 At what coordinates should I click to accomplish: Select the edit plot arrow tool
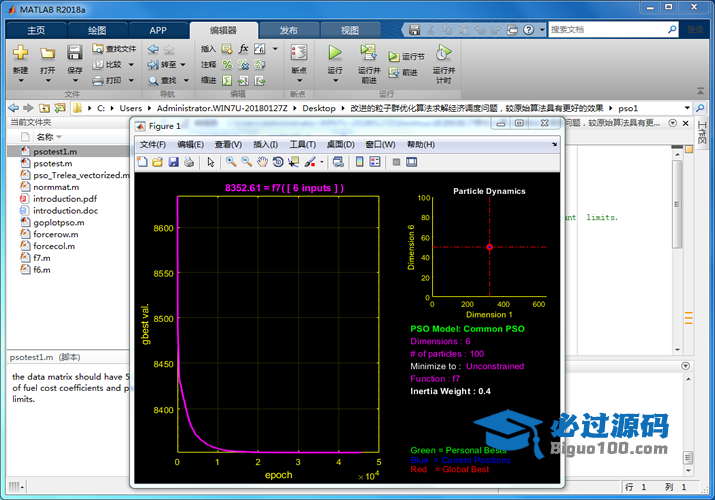(211, 162)
